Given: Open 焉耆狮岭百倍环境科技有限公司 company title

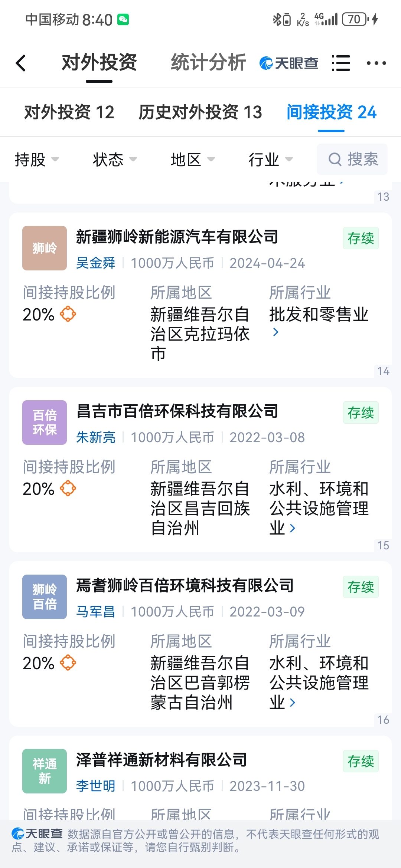Looking at the screenshot, I should pos(185,586).
